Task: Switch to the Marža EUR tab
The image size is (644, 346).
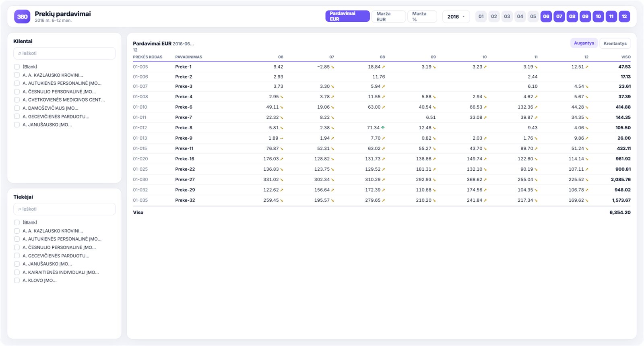Action: 388,17
